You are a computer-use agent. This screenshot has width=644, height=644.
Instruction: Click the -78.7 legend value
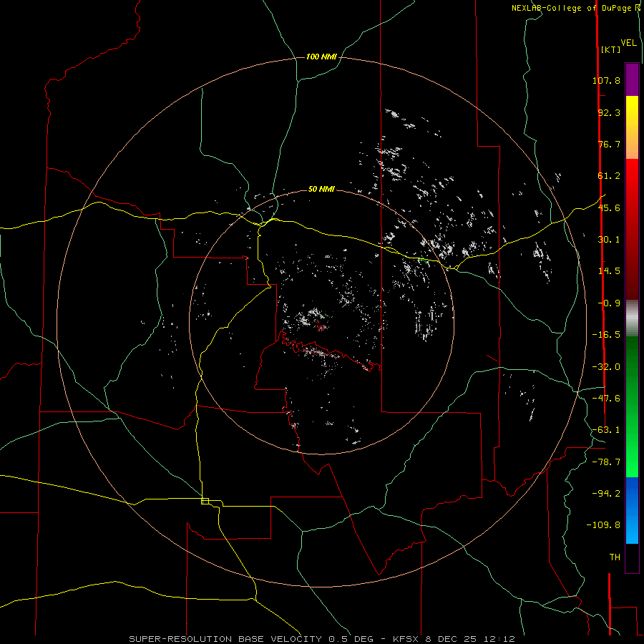[x=606, y=462]
